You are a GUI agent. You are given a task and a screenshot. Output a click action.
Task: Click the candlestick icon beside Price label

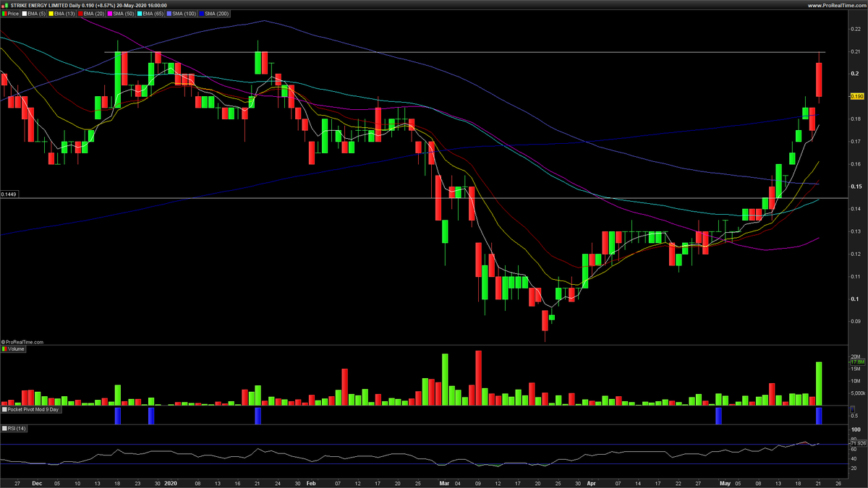click(x=4, y=14)
